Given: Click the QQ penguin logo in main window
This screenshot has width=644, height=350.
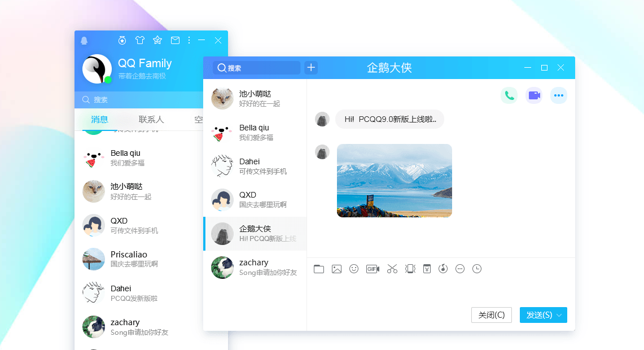Looking at the screenshot, I should click(x=84, y=41).
